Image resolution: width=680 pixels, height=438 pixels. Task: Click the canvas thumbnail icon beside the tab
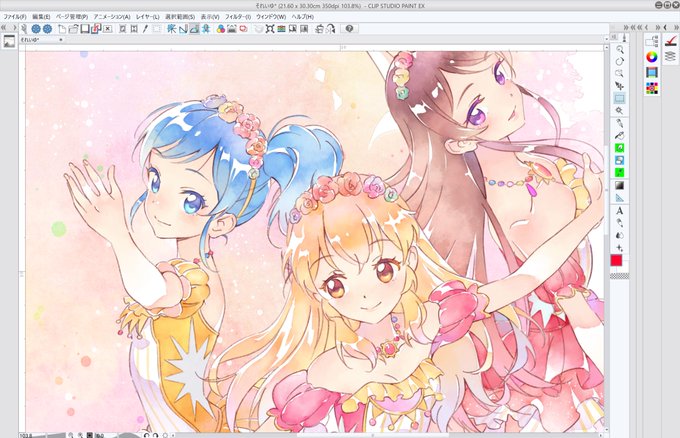(x=9, y=42)
